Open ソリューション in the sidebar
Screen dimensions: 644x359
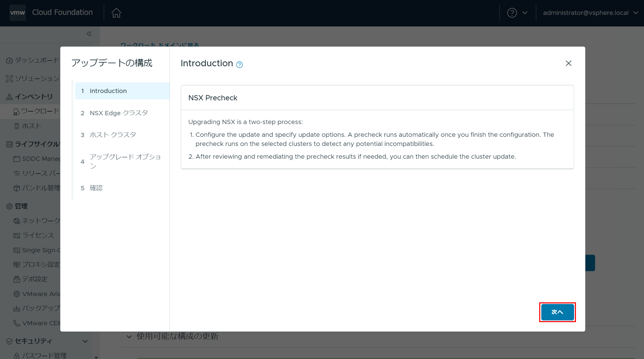[x=32, y=78]
